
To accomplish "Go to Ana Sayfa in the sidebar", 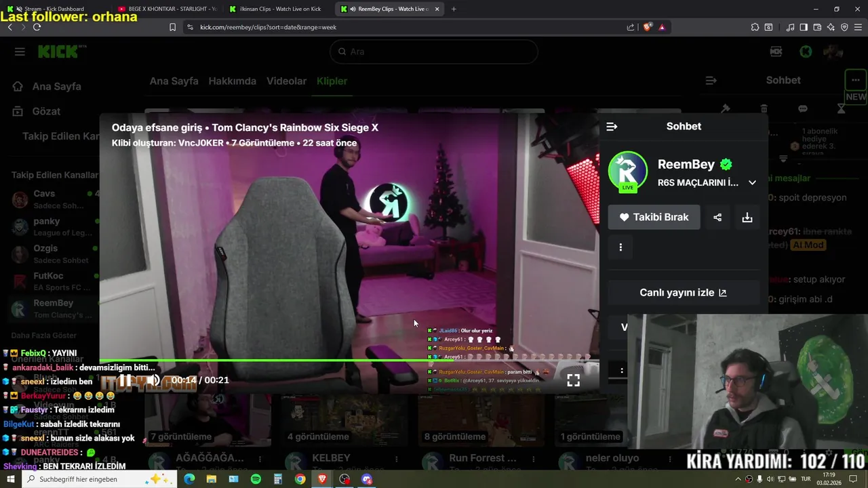I will click(47, 86).
